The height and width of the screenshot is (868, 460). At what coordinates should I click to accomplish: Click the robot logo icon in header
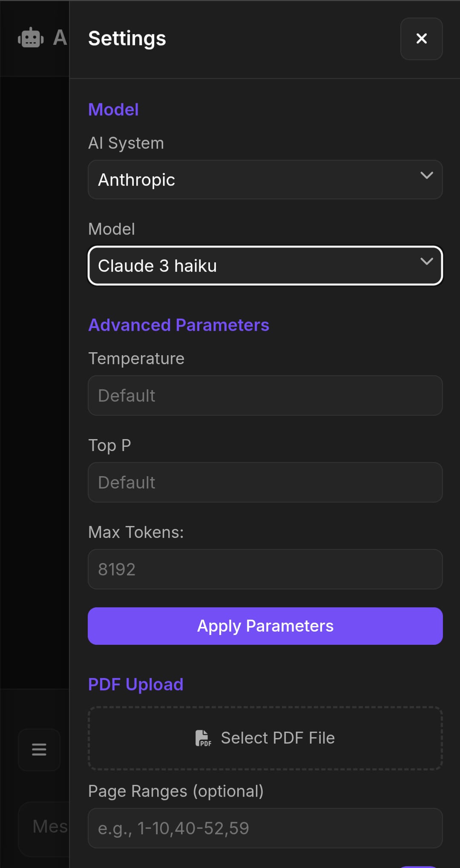[x=31, y=38]
